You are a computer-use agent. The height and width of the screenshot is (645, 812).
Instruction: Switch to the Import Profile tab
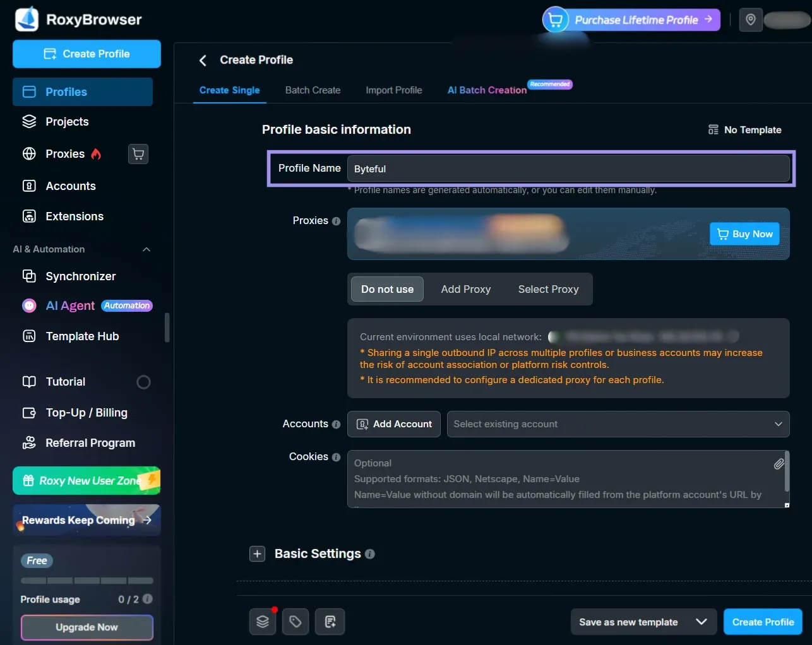pos(394,90)
